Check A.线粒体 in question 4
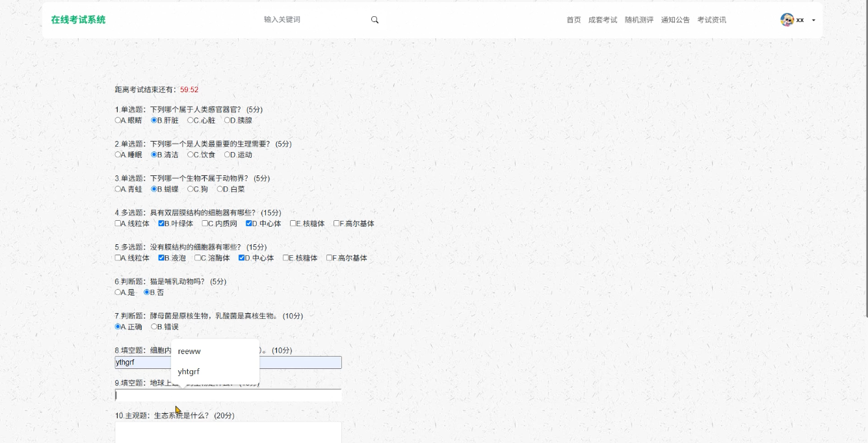 (118, 223)
